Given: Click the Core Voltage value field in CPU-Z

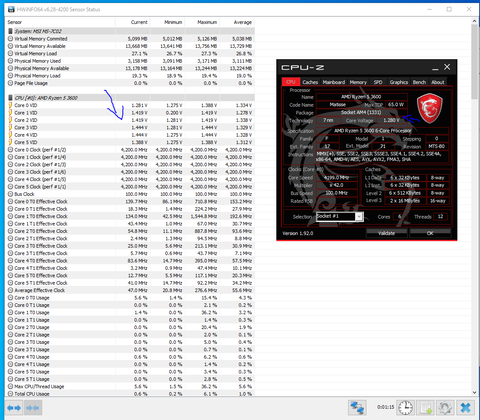Looking at the screenshot, I should click(391, 120).
